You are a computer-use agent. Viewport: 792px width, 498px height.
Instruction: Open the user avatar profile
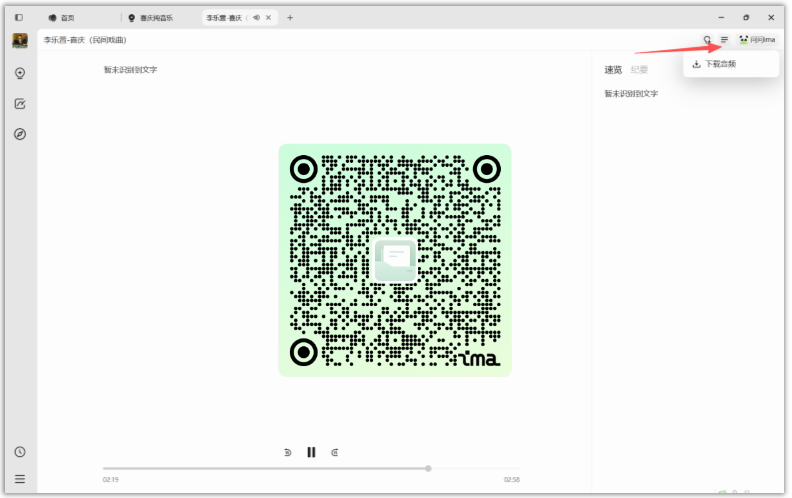20,40
